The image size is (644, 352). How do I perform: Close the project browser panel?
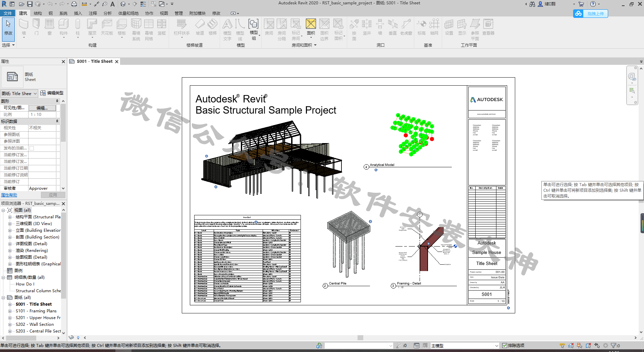point(63,204)
